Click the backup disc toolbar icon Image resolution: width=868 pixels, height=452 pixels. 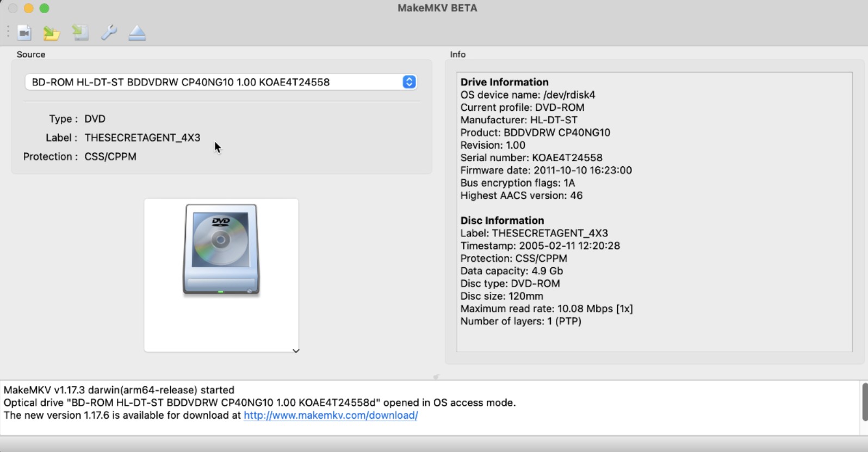pos(80,33)
